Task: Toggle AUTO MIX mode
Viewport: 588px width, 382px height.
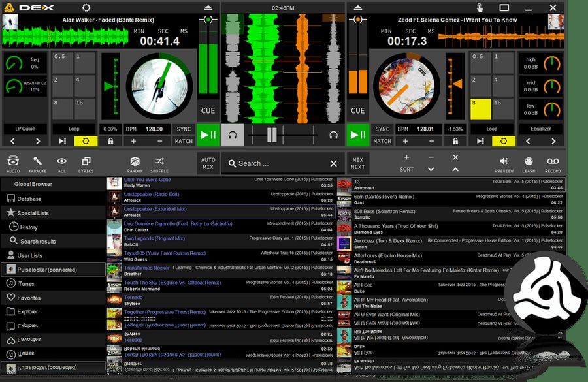Action: click(208, 163)
